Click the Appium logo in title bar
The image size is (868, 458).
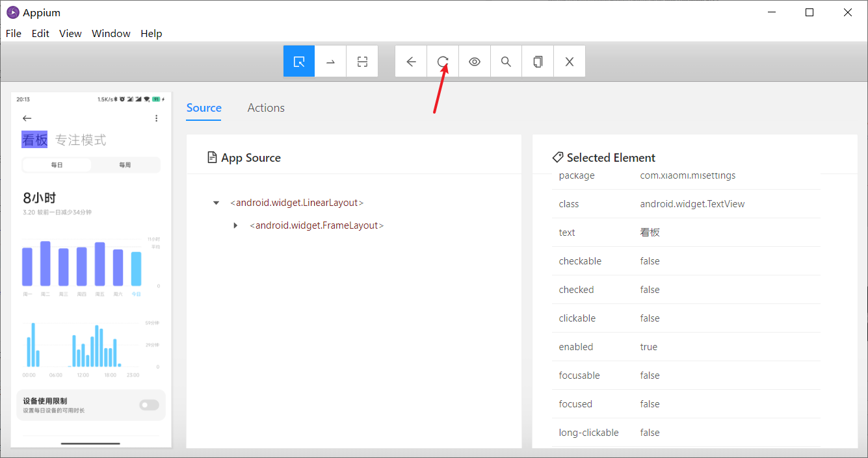(12, 12)
